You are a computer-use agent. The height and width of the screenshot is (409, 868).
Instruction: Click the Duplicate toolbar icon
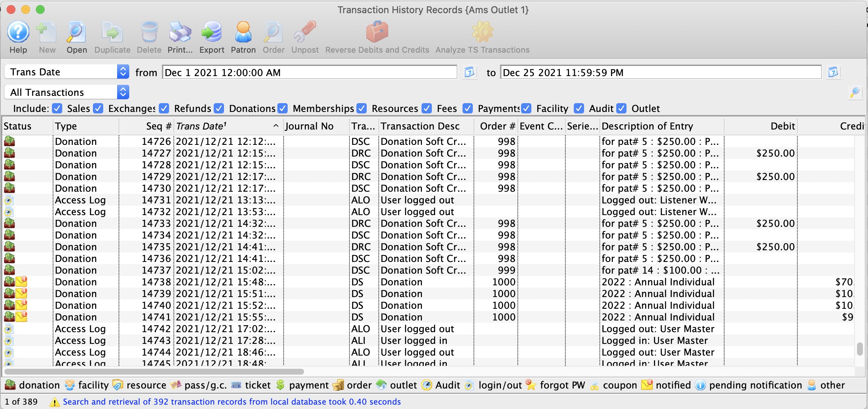pos(112,37)
